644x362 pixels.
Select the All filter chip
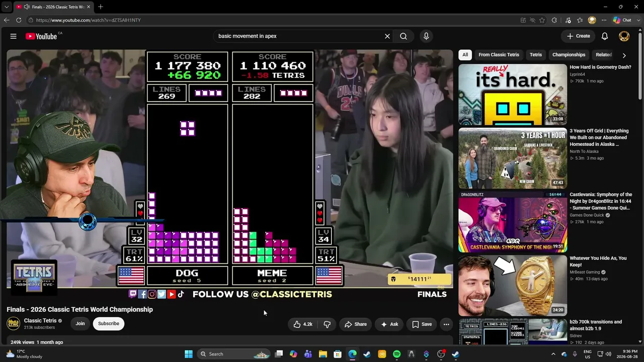click(x=465, y=55)
